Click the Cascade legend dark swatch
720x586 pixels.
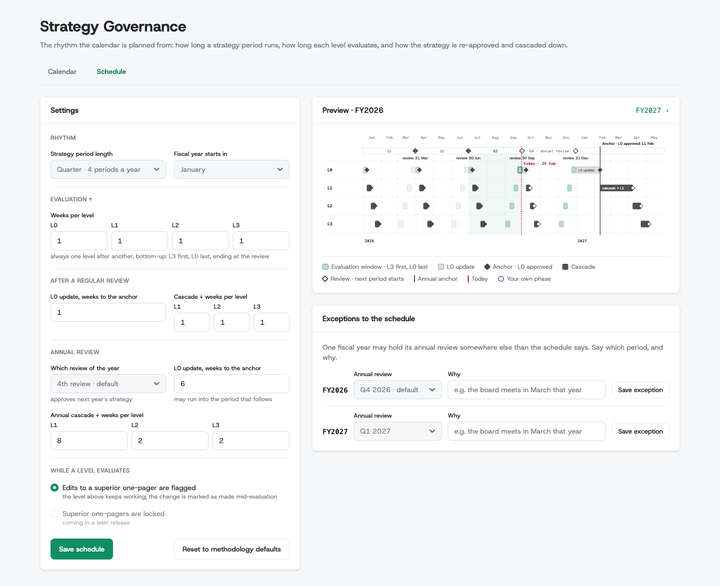click(565, 267)
